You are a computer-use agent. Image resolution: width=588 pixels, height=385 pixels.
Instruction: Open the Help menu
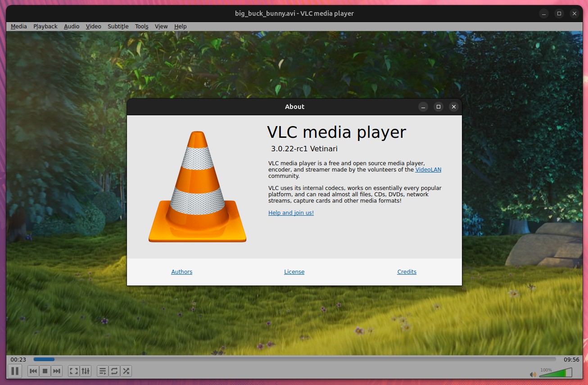point(181,26)
